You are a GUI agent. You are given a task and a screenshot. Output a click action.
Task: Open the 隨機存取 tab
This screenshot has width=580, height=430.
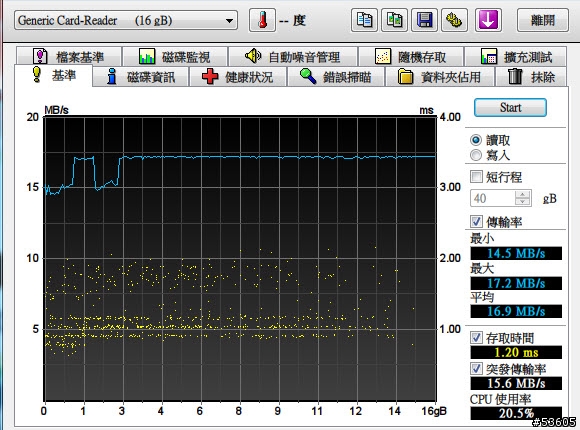click(411, 57)
